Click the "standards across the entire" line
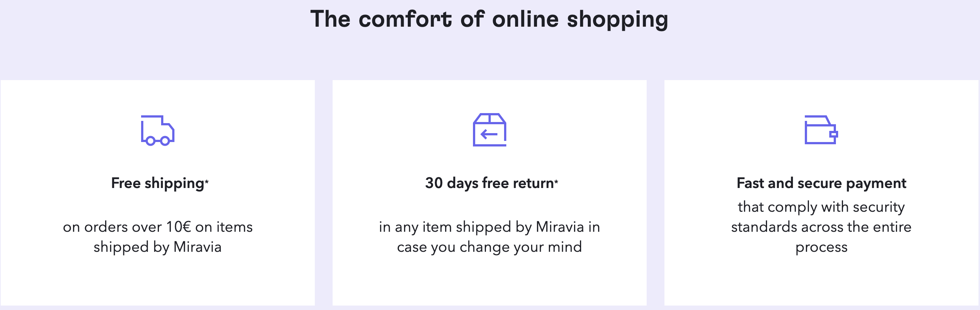 pos(821,227)
